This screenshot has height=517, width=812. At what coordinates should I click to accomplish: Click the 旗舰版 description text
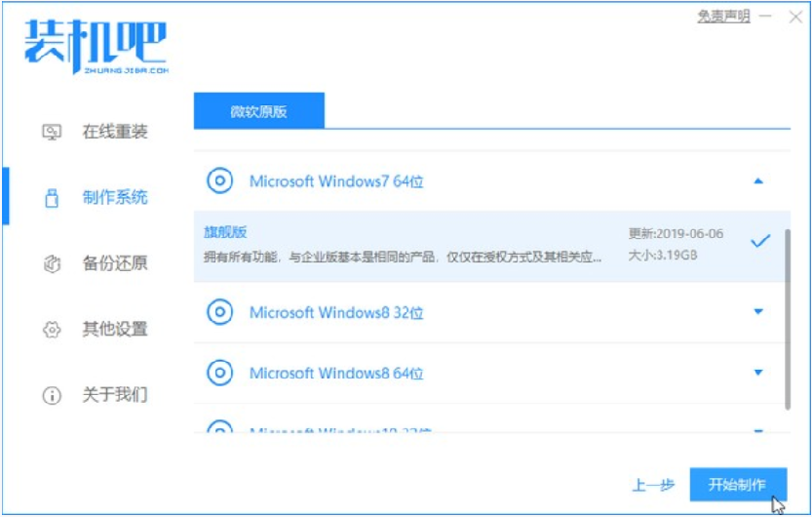click(x=403, y=257)
